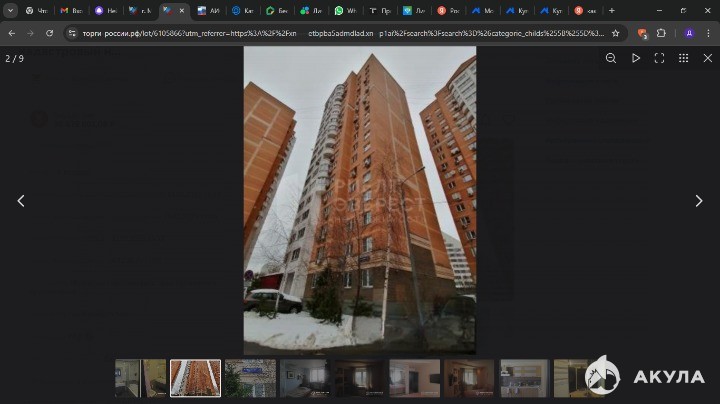This screenshot has height=404, width=720.
Task: Select the highlighted brick building thumbnail
Action: pyautogui.click(x=195, y=378)
